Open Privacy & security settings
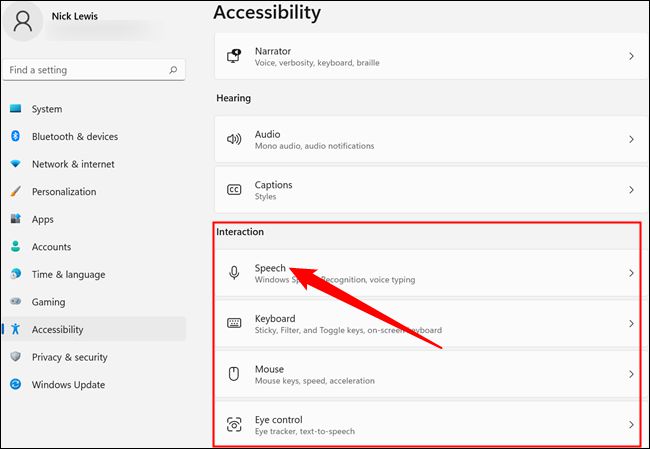This screenshot has width=650, height=449. point(69,357)
